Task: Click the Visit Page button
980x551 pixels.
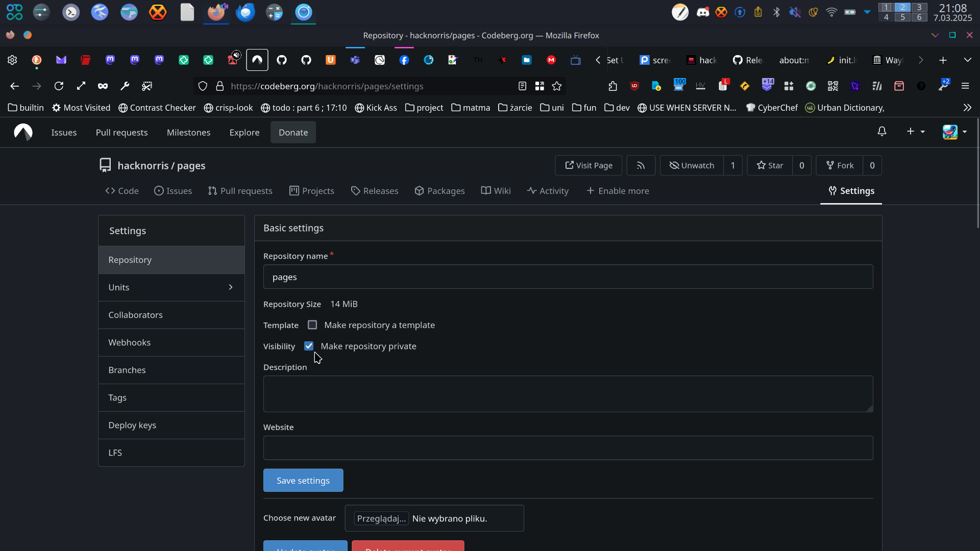Action: point(588,165)
